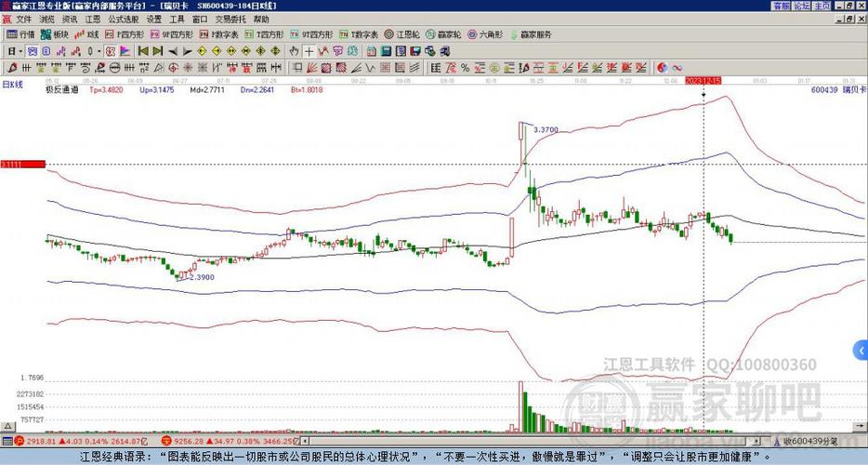Open the 交易委托 menu

230,19
